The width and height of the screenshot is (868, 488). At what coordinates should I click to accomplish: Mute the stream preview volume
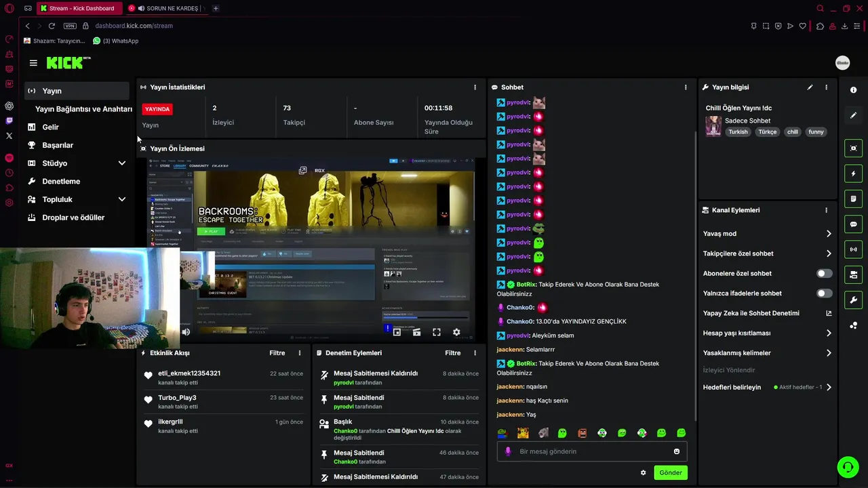[186, 332]
